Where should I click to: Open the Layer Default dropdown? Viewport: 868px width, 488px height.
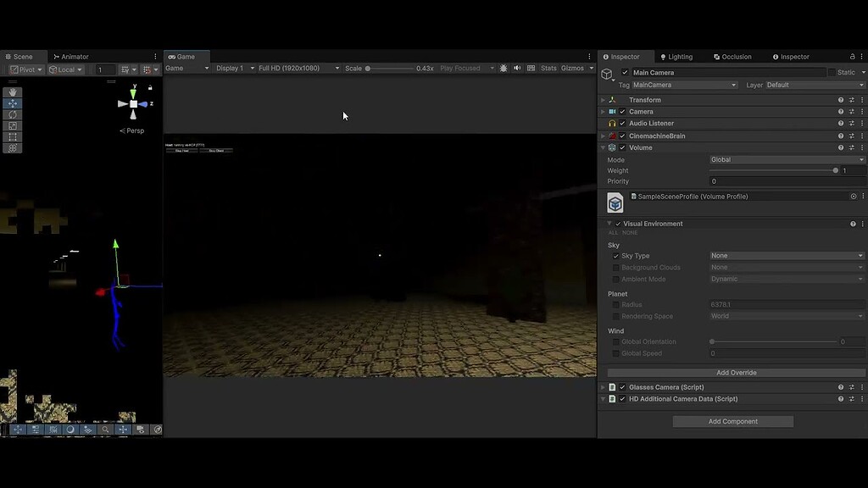(812, 85)
